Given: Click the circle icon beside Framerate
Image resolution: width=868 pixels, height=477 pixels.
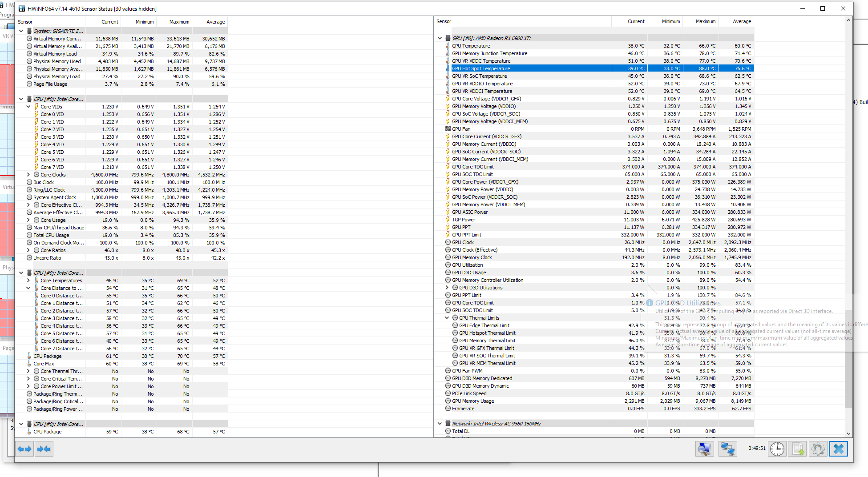Looking at the screenshot, I should click(448, 409).
